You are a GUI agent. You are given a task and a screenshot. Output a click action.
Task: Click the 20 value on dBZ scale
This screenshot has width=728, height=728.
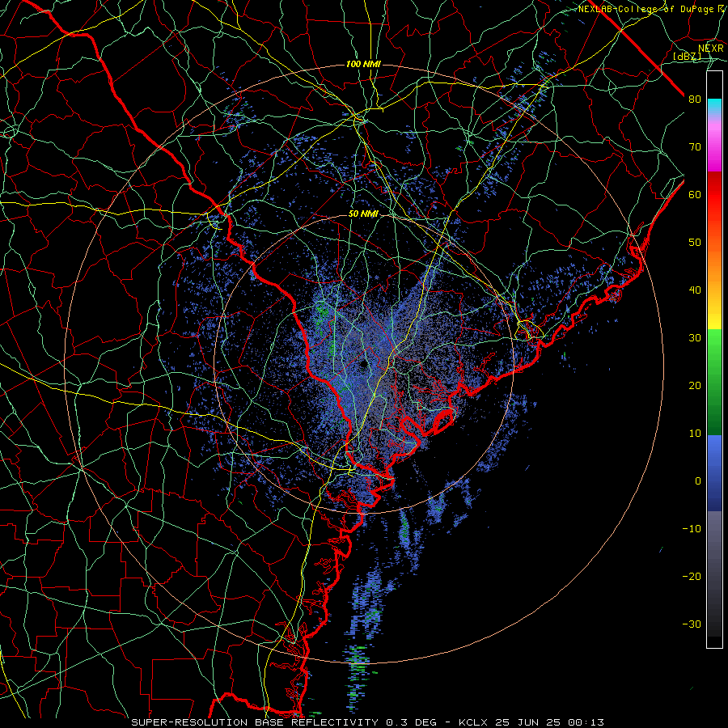coord(695,386)
